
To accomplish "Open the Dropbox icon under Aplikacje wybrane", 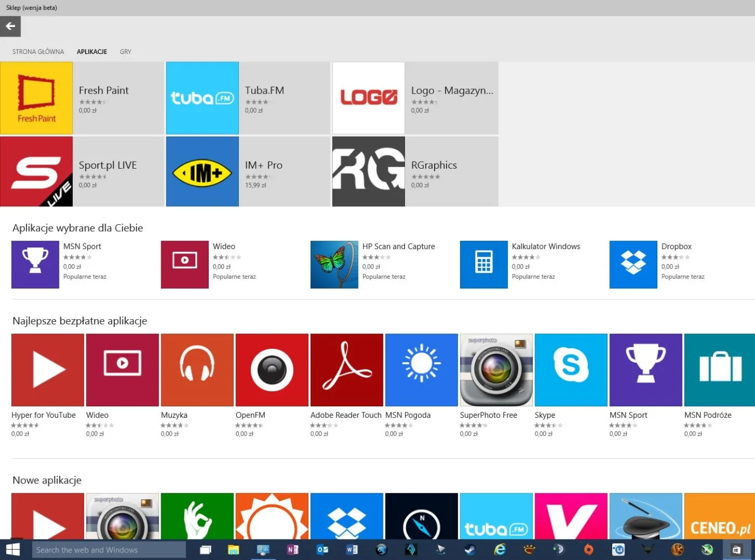I will tap(633, 264).
